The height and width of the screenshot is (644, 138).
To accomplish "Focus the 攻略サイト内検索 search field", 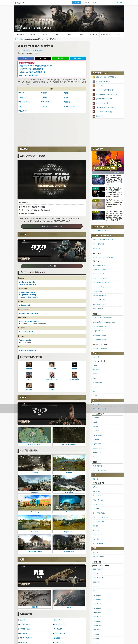I will click(x=99, y=3).
